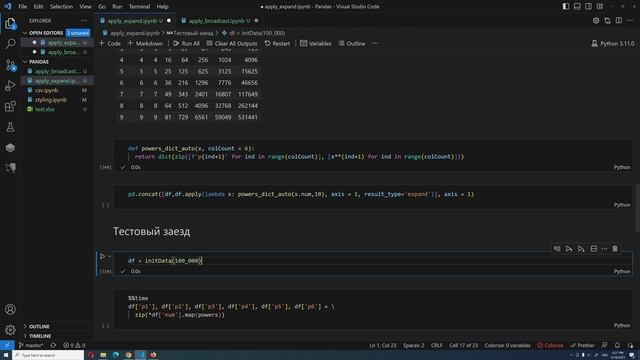Run the df = initData cell
This screenshot has height=360, width=640.
click(x=102, y=256)
